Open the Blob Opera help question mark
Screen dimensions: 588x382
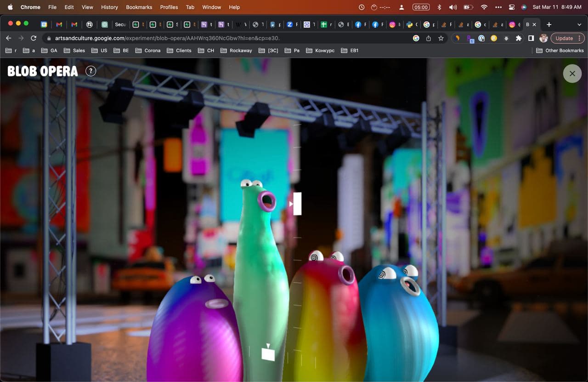(91, 71)
